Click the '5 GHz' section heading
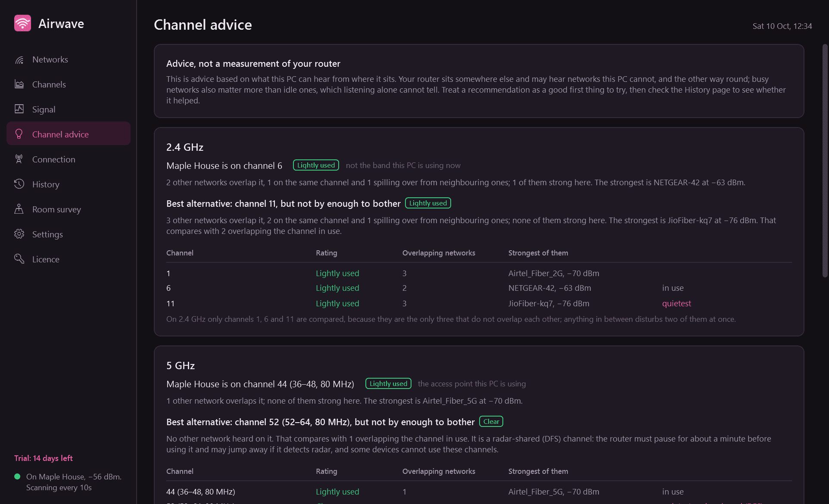829x504 pixels. point(181,366)
